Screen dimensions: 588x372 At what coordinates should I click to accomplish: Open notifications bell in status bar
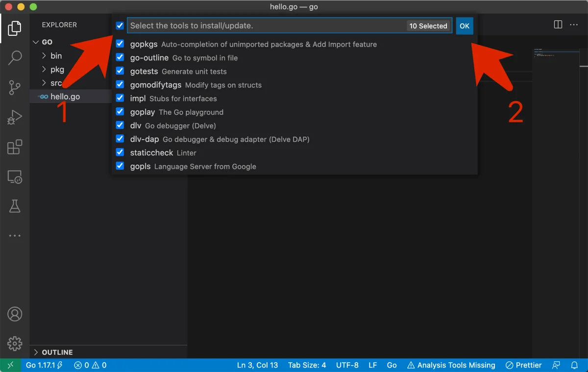(575, 365)
